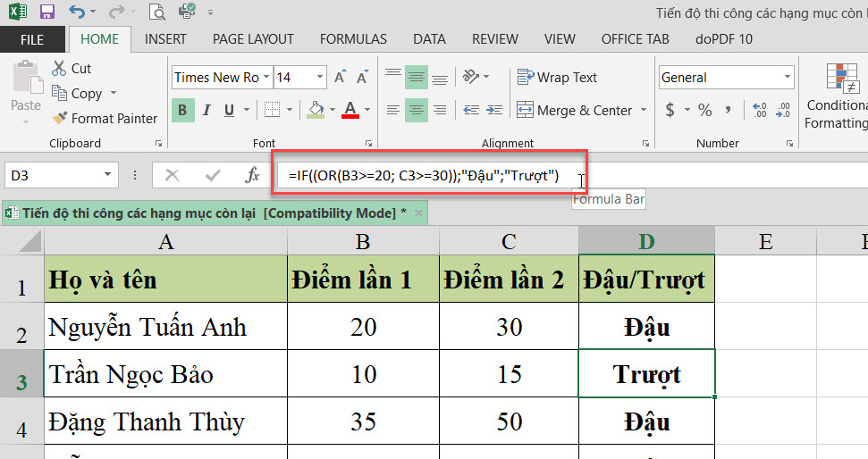Image resolution: width=868 pixels, height=459 pixels.
Task: Close the workbook document tab
Action: click(419, 213)
